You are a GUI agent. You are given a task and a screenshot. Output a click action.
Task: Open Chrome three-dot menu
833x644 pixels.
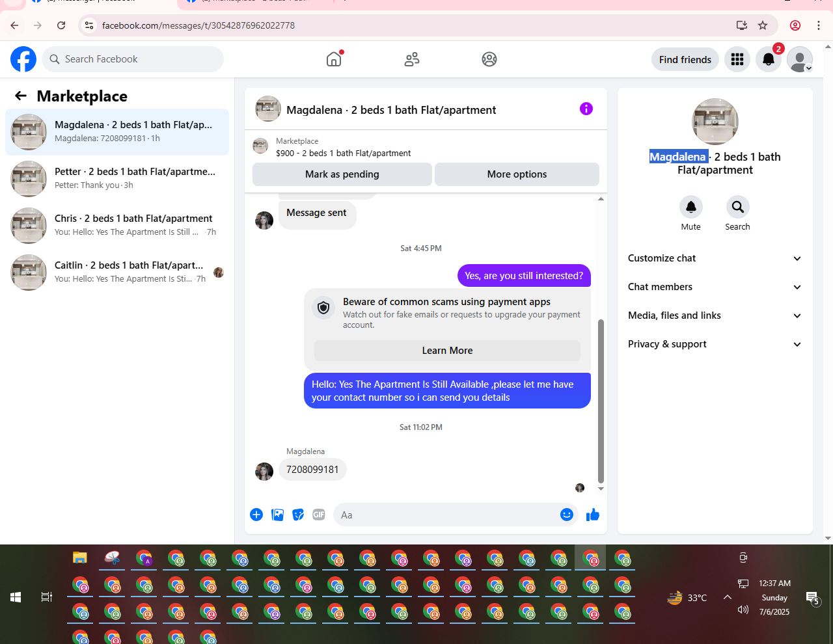click(819, 25)
